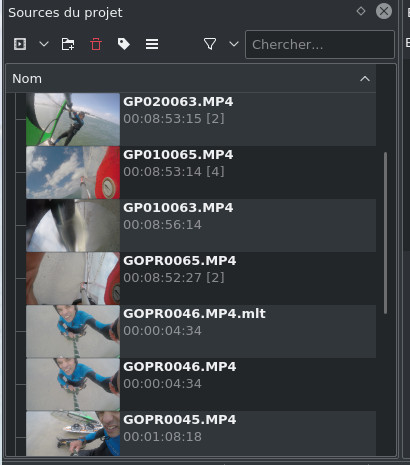Click the red Delete clip trash icon

coord(96,44)
